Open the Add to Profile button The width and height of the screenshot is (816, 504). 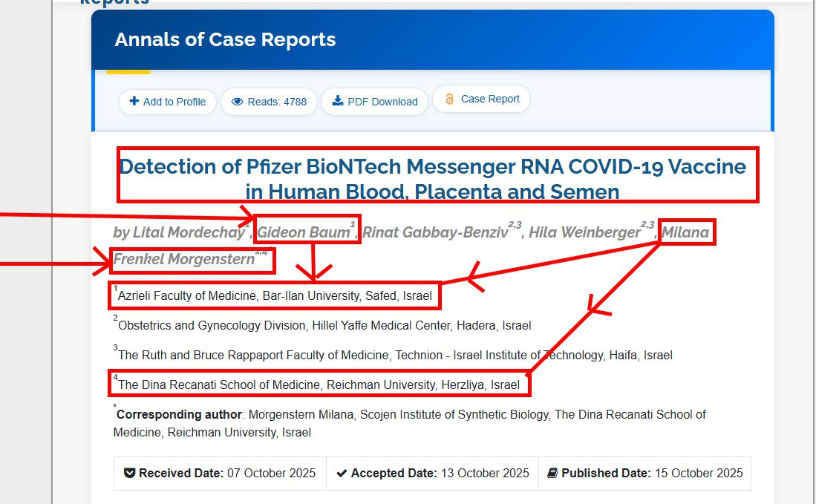coord(168,102)
